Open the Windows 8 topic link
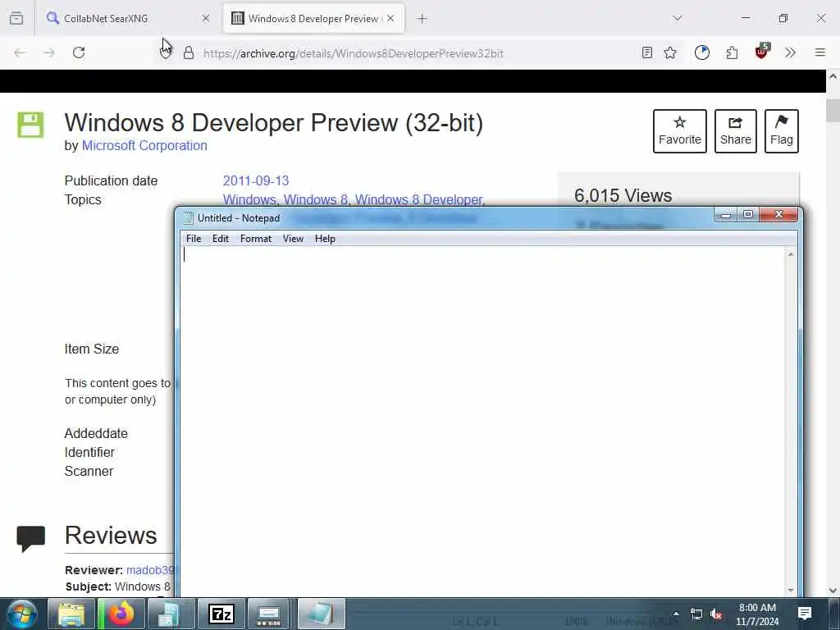The height and width of the screenshot is (630, 840). [x=316, y=199]
